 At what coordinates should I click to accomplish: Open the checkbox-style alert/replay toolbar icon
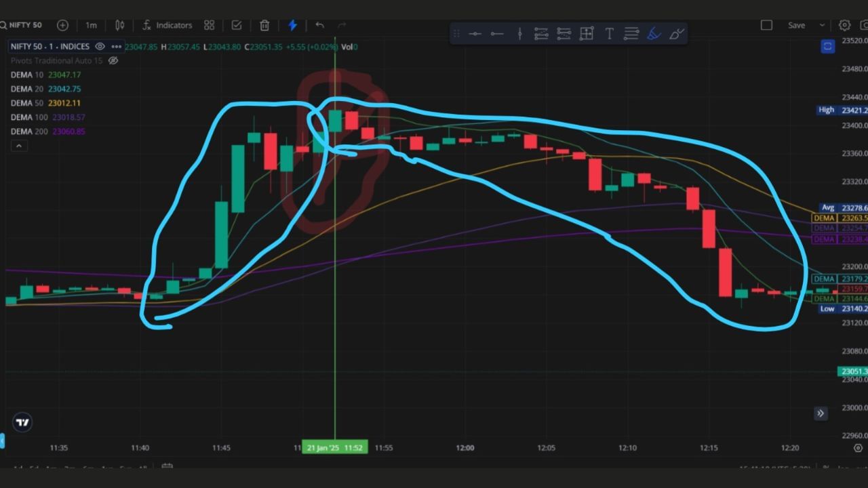pos(237,25)
